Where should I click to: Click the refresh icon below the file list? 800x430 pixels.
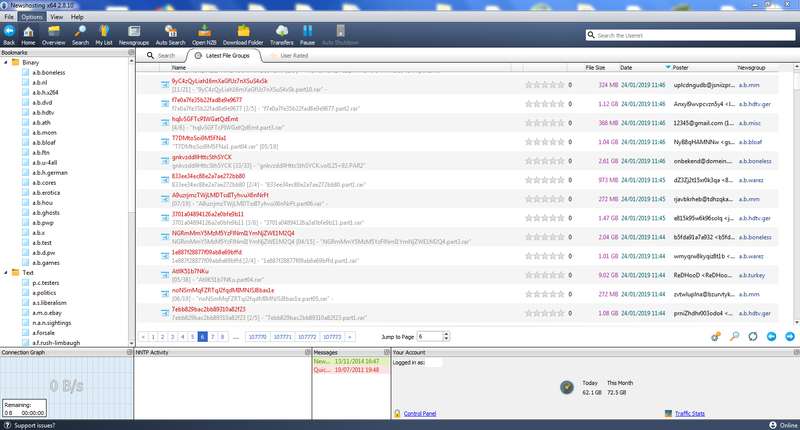[752, 337]
